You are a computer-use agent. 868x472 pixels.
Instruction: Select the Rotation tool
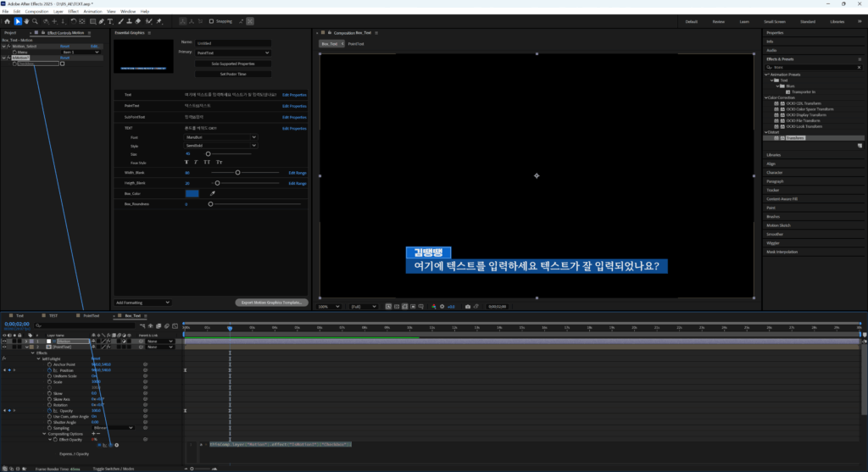click(x=73, y=21)
